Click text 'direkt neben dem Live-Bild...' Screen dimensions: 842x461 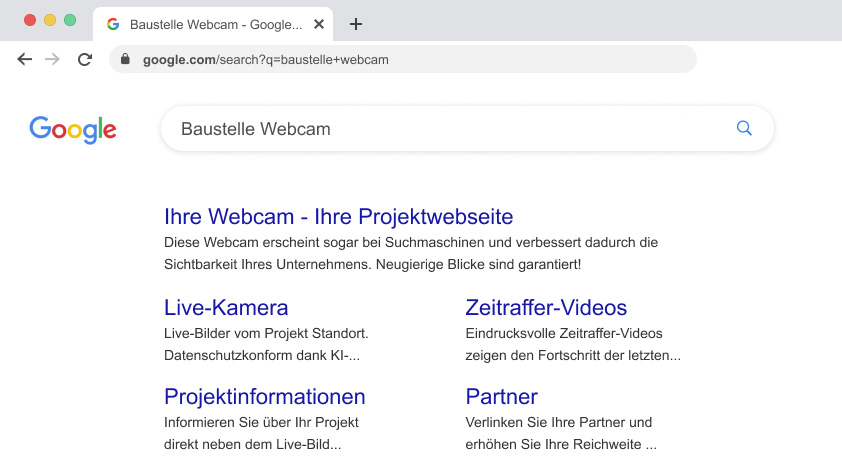pos(252,444)
